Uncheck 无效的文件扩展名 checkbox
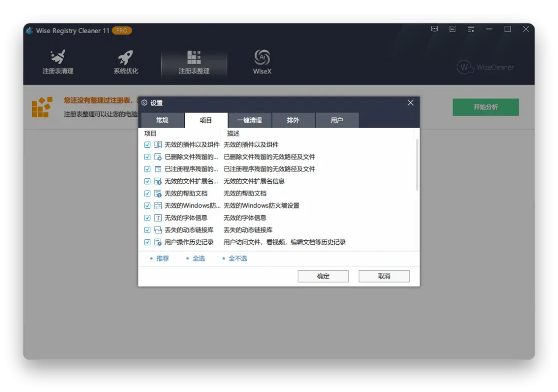The image size is (558, 392). pos(147,181)
